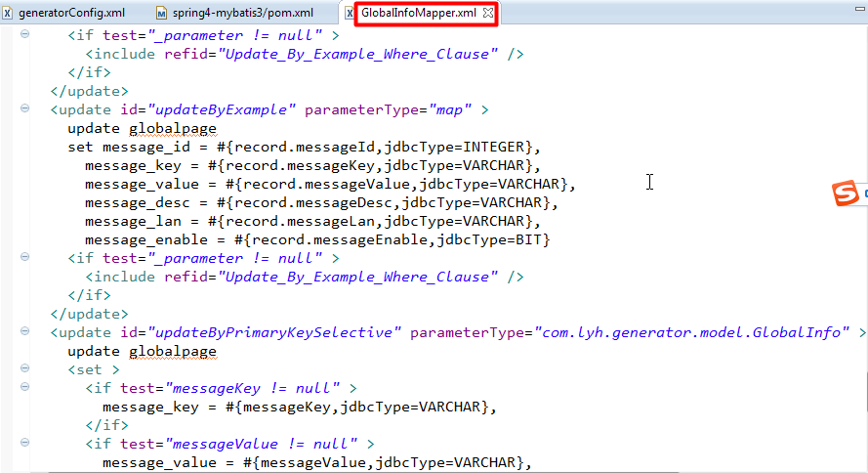Click the GlobalInfoMapper.xml file icon
868x473 pixels.
[x=350, y=13]
